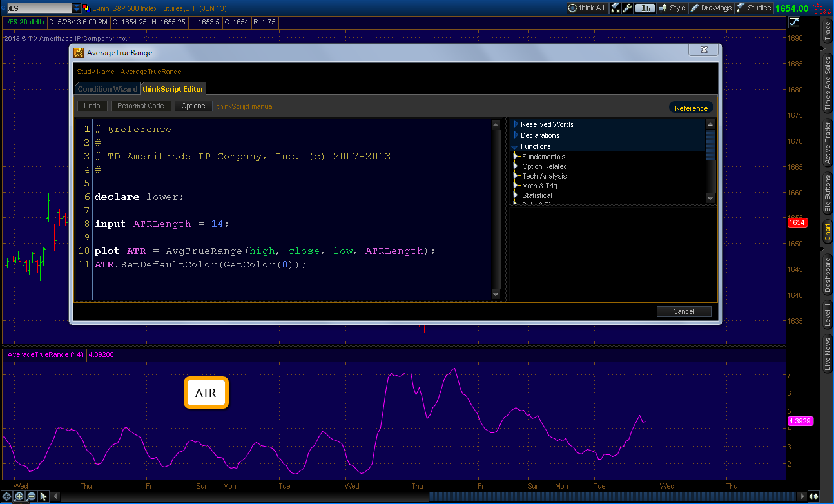
Task: Click code line 'input ATRLength = 14;'
Action: 162,224
